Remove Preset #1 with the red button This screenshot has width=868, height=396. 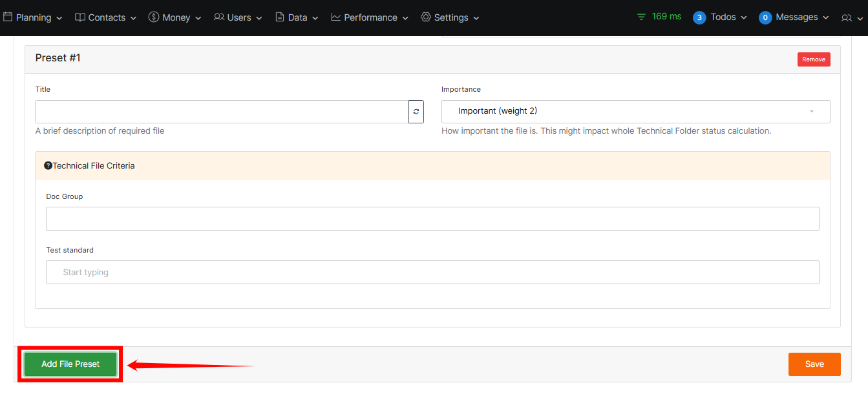click(813, 59)
